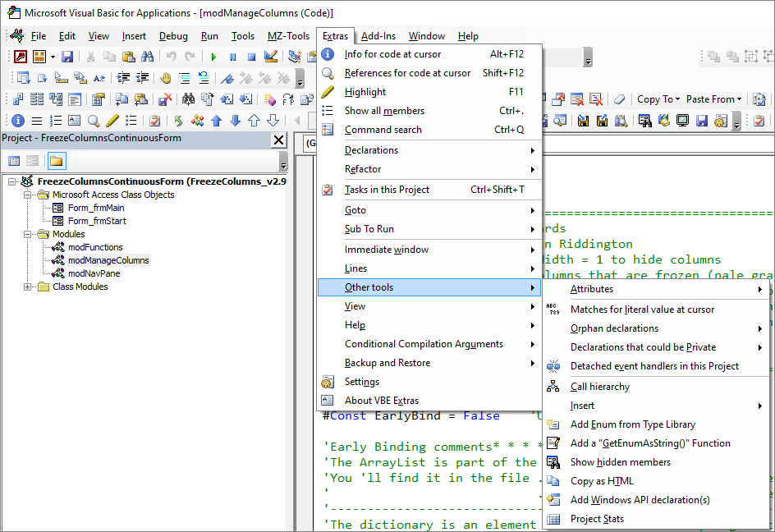775x532 pixels.
Task: Click the Call hierarchy tree icon
Action: [x=553, y=387]
